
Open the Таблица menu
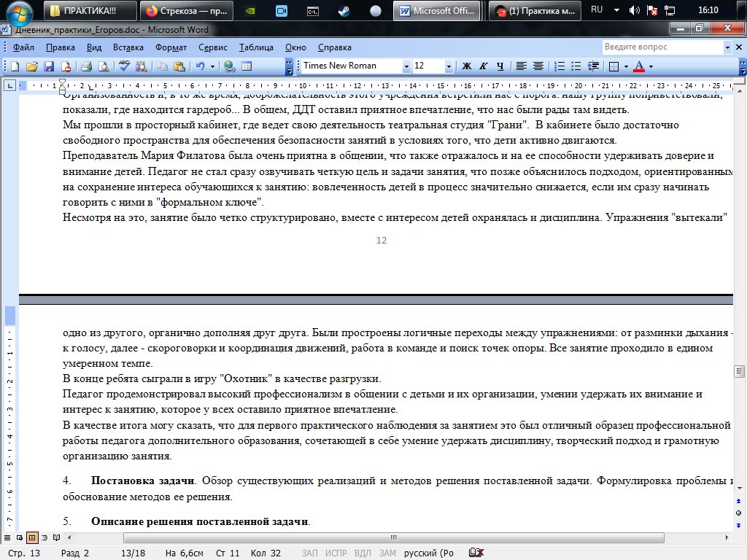click(x=256, y=47)
